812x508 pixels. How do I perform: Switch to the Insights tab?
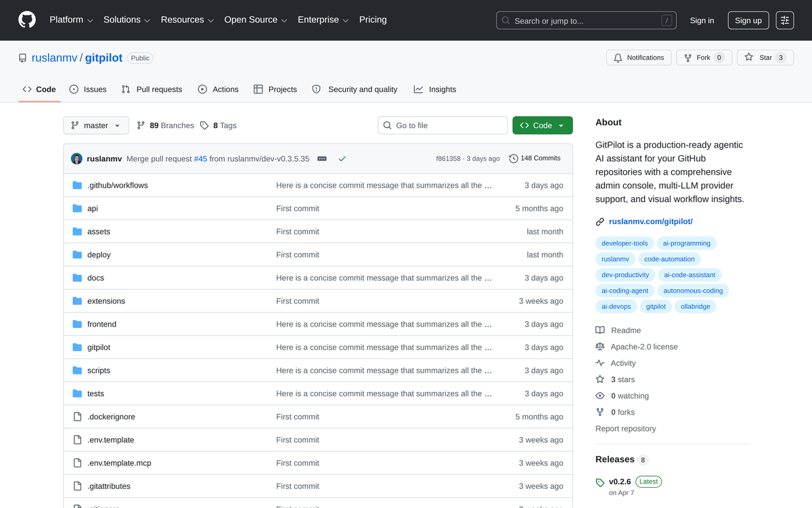[435, 89]
